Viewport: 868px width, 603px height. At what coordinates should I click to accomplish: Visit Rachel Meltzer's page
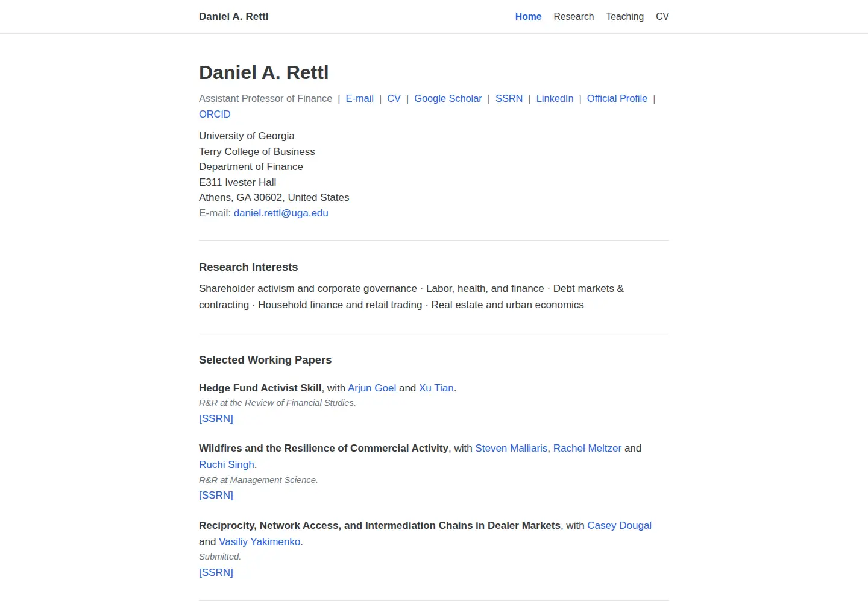[x=587, y=449]
